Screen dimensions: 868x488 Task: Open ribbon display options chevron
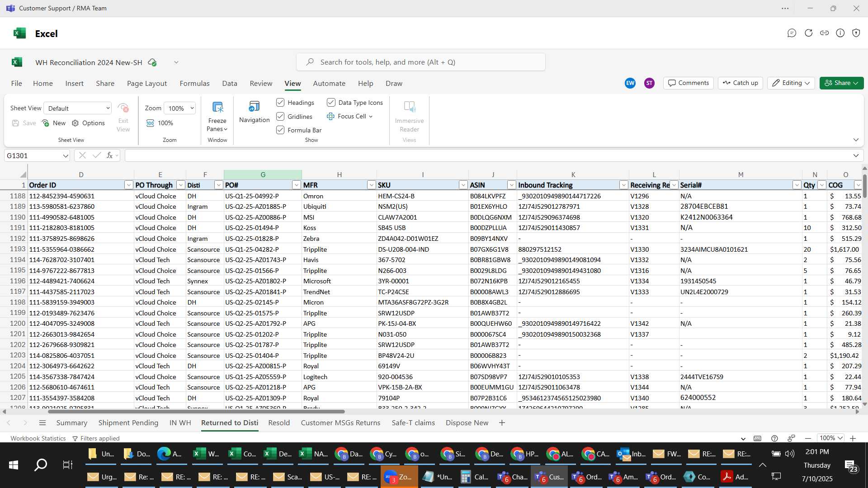[x=856, y=140]
